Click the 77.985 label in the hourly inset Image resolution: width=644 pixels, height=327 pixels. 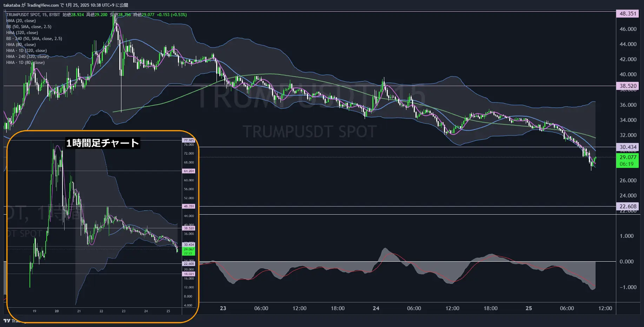click(x=189, y=140)
